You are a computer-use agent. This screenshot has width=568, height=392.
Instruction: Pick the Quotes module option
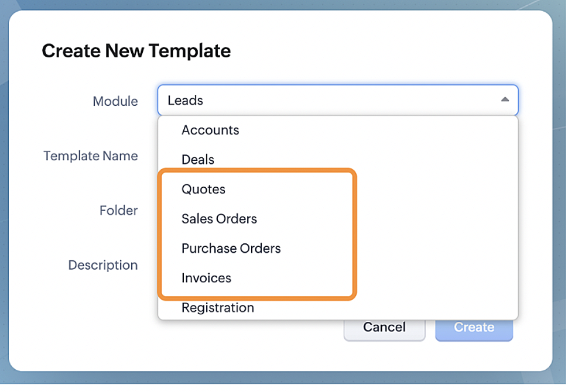pos(203,189)
